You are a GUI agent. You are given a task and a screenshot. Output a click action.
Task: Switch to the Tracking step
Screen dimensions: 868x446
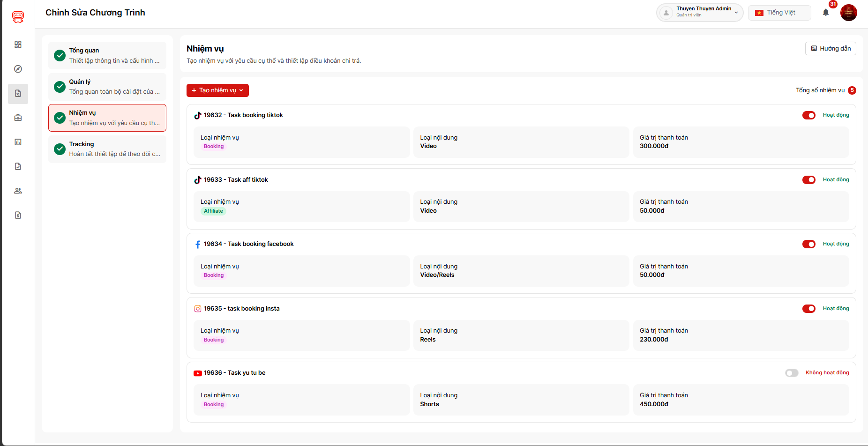coord(107,149)
